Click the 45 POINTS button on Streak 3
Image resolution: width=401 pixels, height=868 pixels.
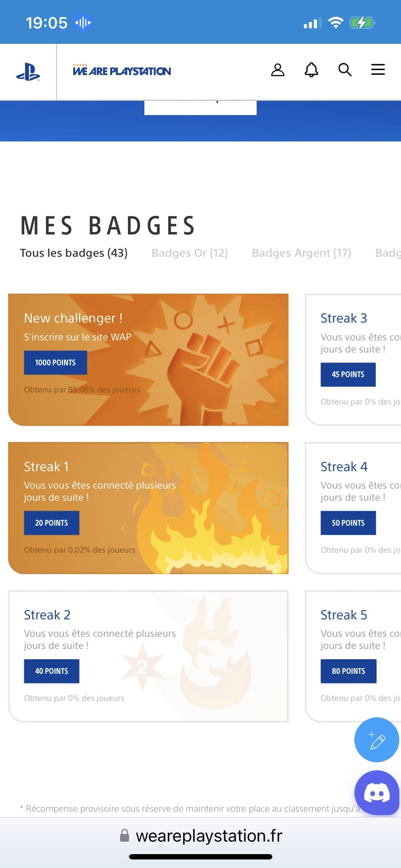(x=348, y=374)
